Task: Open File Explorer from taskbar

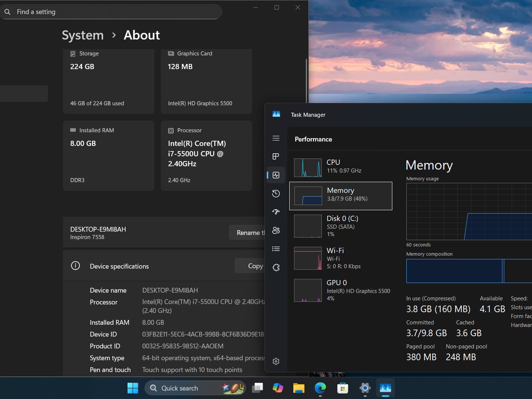Action: [x=299, y=388]
